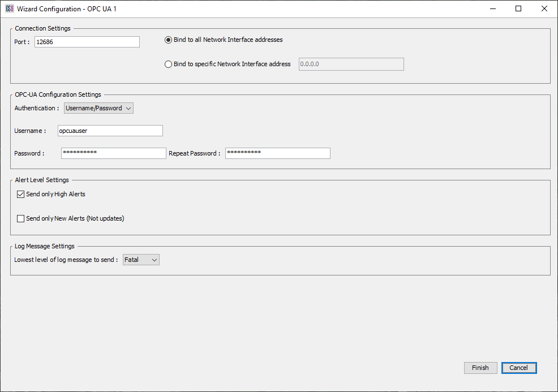
Task: Focus the Port number field
Action: pyautogui.click(x=87, y=42)
